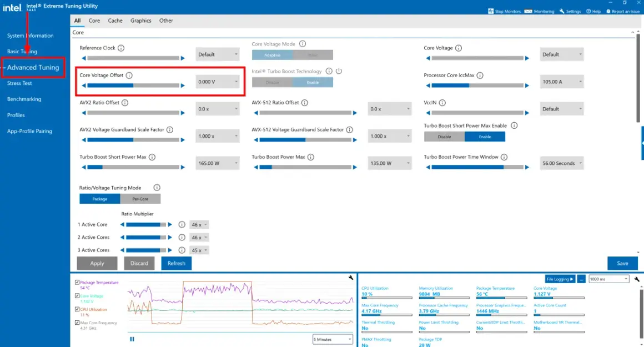This screenshot has height=347, width=644.
Task: Increase Reference Clock with right arrow
Action: (183, 58)
